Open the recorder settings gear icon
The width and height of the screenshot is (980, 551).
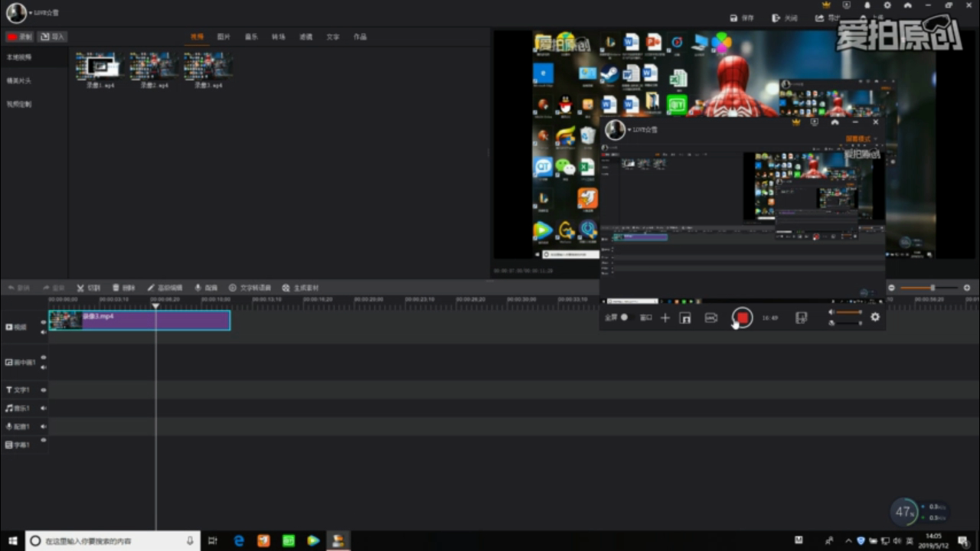(x=875, y=317)
